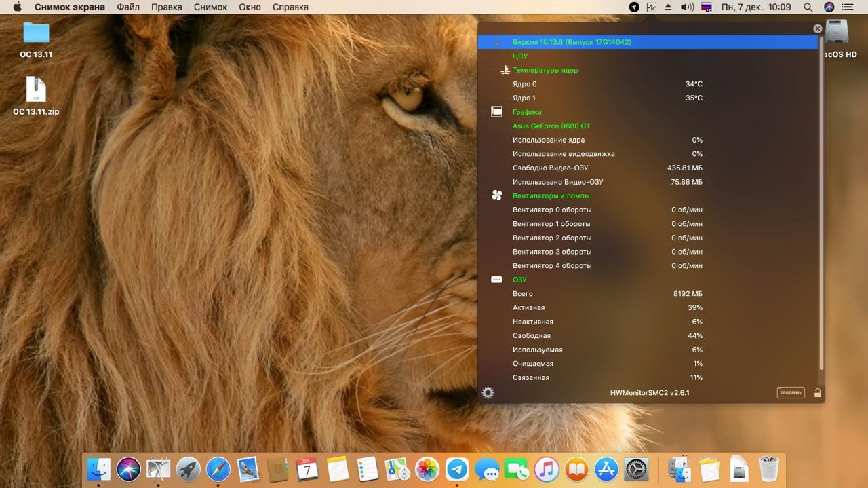Viewport: 868px width, 488px height.
Task: Open the volume control in menu bar
Action: pos(687,7)
